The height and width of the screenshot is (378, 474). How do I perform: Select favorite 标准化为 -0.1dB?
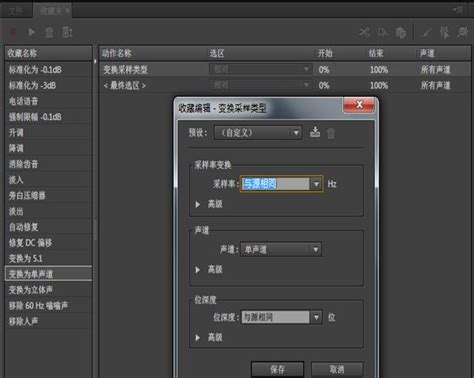click(48, 70)
